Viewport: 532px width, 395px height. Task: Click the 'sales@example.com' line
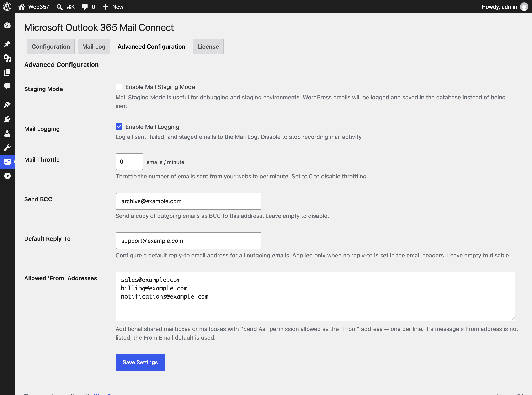click(151, 280)
